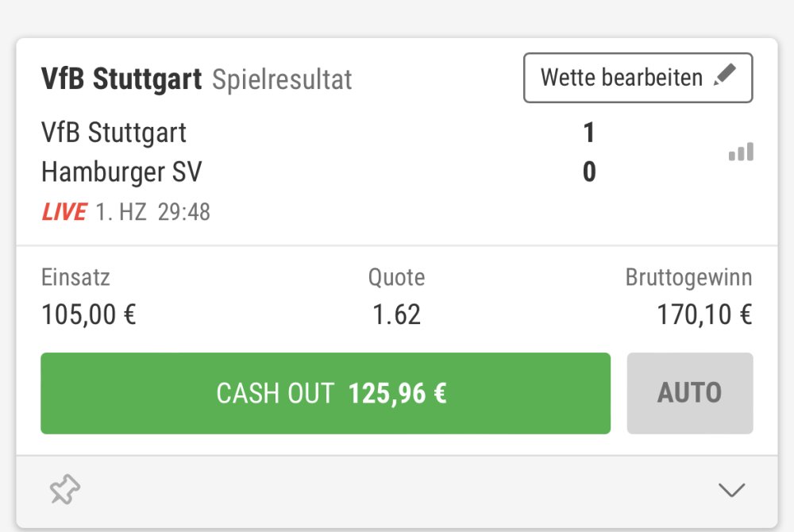Click Hamburger SV's score of 0
This screenshot has height=532, width=794.
[x=588, y=172]
